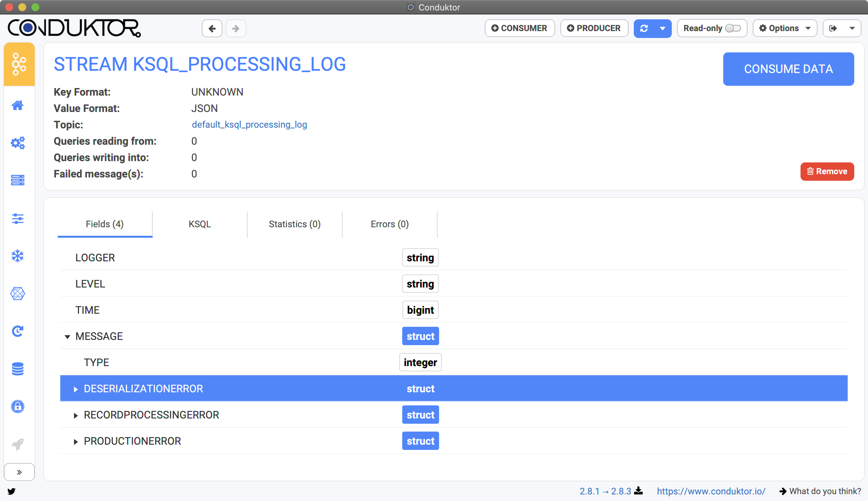Viewport: 868px width, 501px height.
Task: Expand the RECORDPROCESSINGERROR field
Action: (76, 415)
